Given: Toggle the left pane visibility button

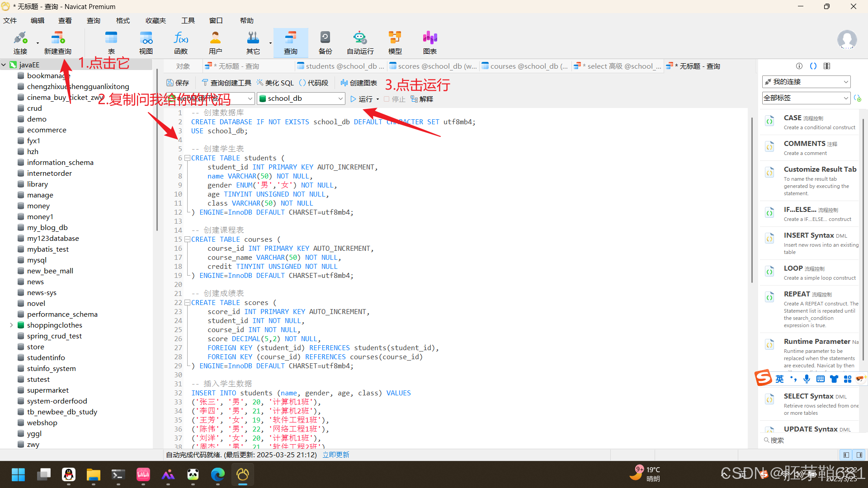Looking at the screenshot, I should pyautogui.click(x=846, y=455).
